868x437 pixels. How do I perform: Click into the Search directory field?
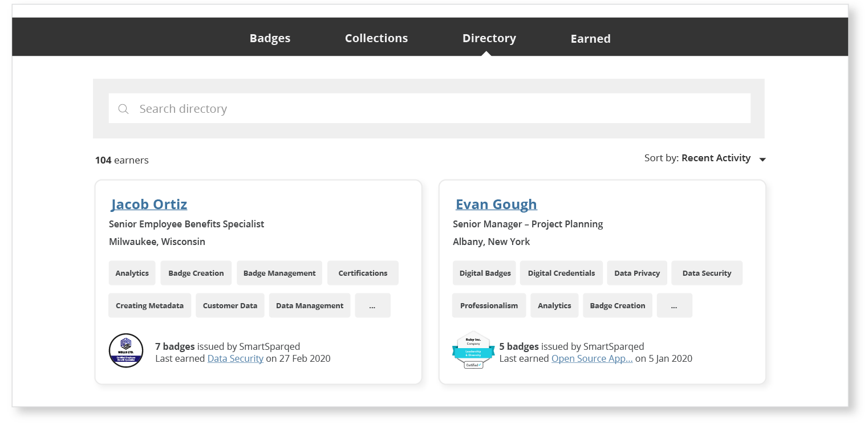399,108
